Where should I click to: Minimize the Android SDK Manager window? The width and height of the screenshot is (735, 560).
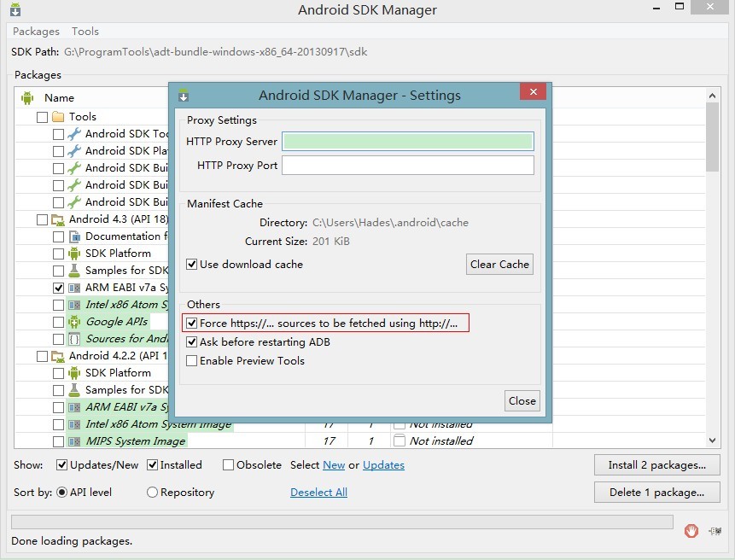pos(656,8)
